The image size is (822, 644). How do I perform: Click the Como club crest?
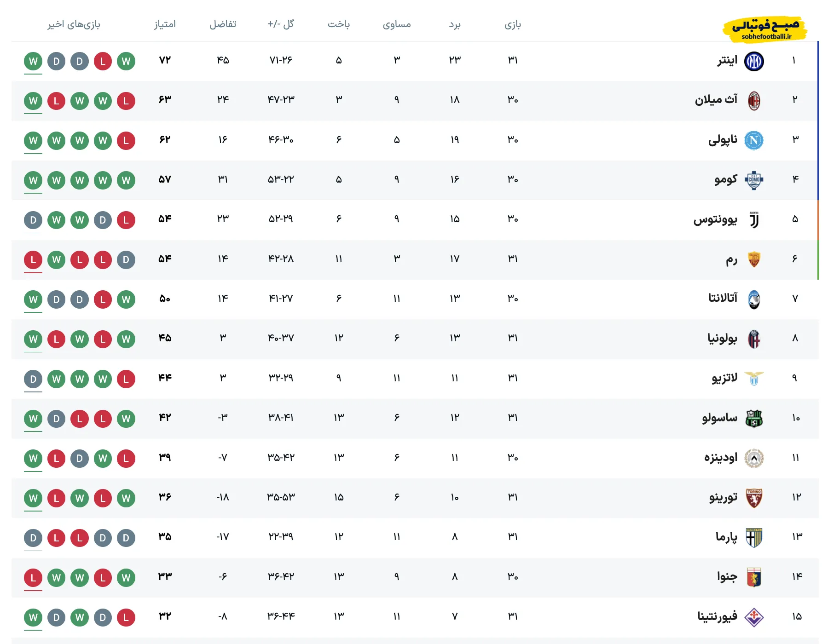click(x=754, y=180)
